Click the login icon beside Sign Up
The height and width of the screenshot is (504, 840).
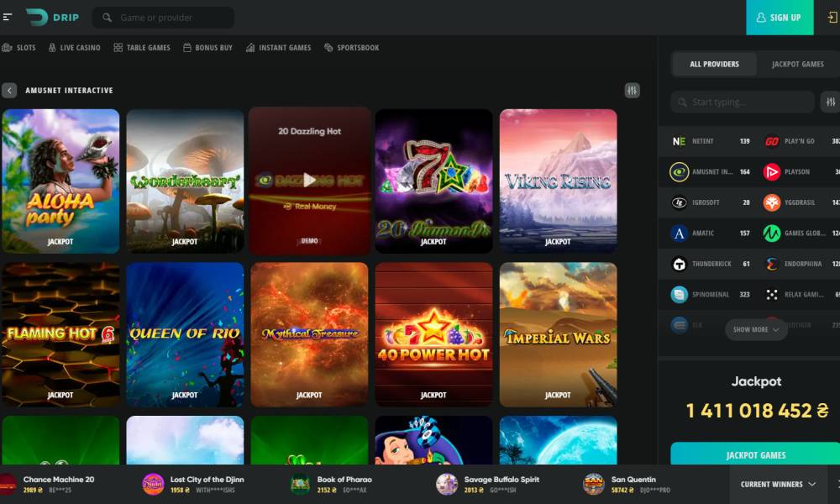(x=832, y=17)
